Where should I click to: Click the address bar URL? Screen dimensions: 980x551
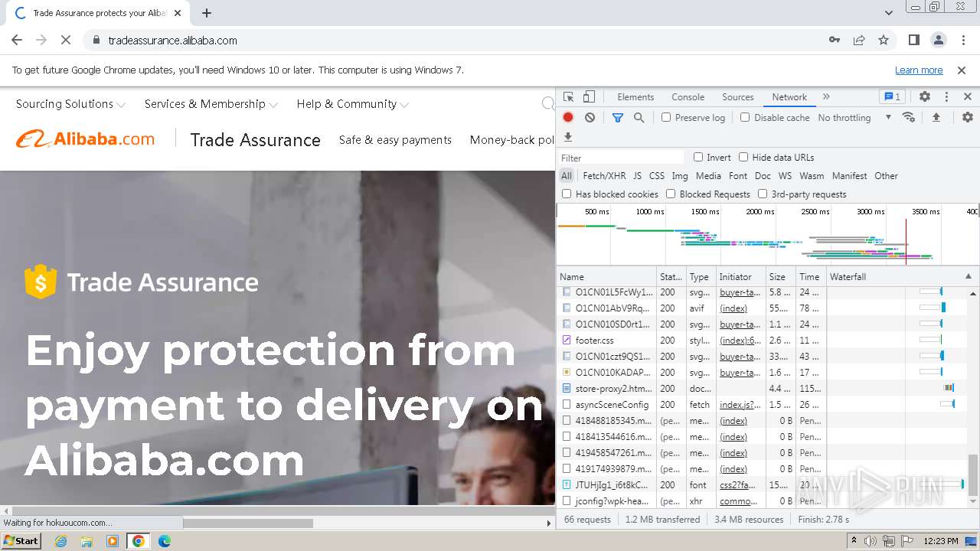(172, 40)
